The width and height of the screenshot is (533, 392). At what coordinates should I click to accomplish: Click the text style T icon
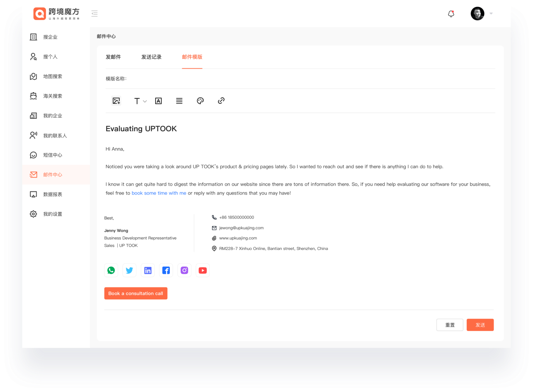[137, 101]
